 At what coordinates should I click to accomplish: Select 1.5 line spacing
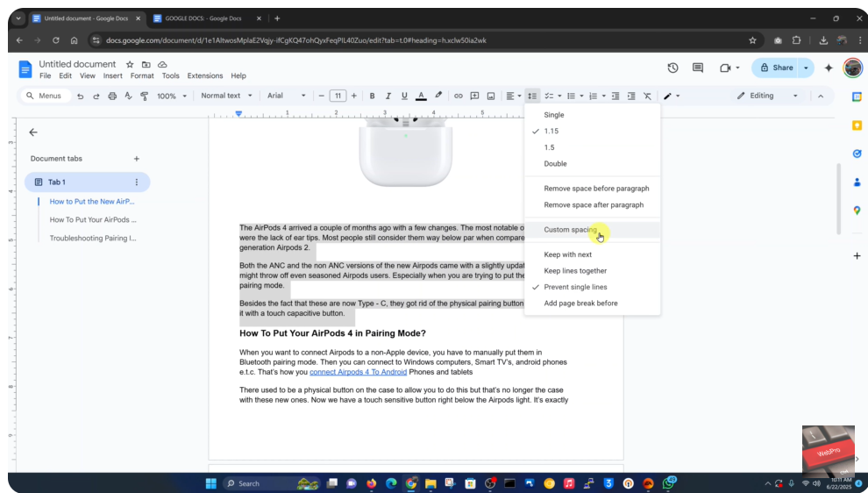pyautogui.click(x=593, y=147)
